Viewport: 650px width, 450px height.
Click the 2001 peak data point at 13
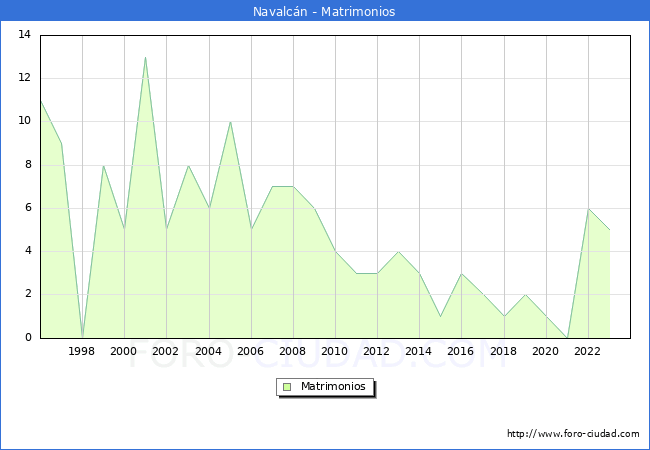point(145,57)
